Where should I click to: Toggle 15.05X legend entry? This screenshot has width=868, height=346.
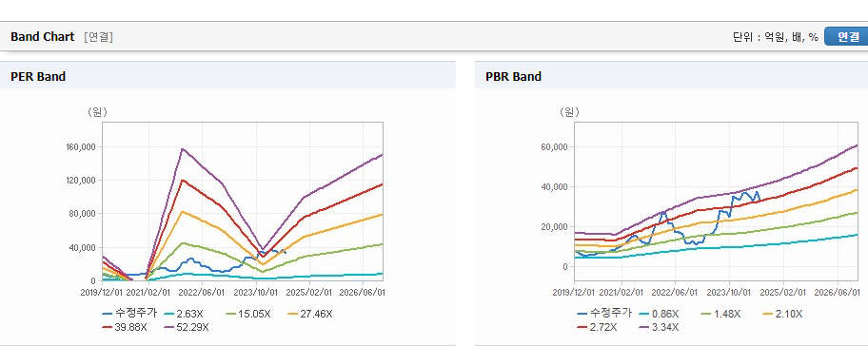coord(247,314)
